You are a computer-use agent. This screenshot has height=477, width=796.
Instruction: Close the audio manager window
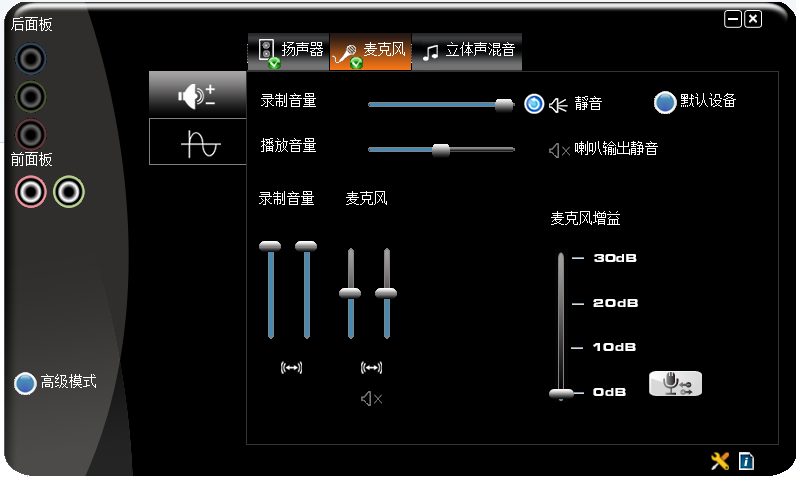[753, 19]
